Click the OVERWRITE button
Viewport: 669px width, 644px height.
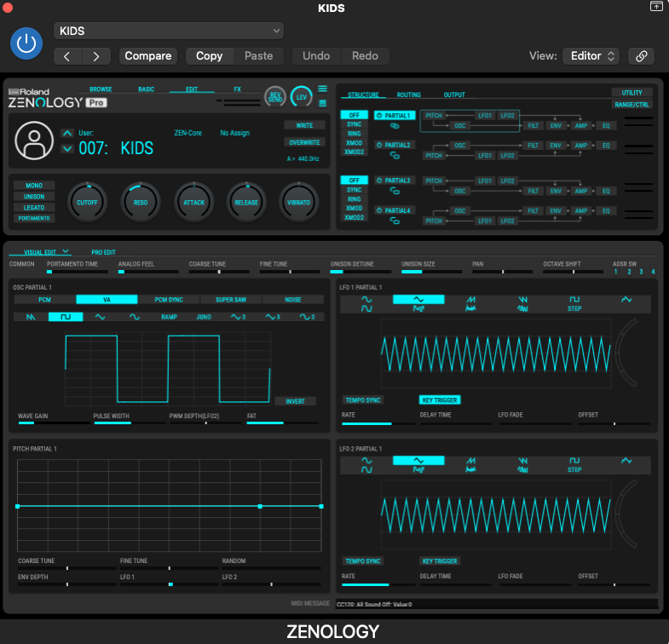304,142
